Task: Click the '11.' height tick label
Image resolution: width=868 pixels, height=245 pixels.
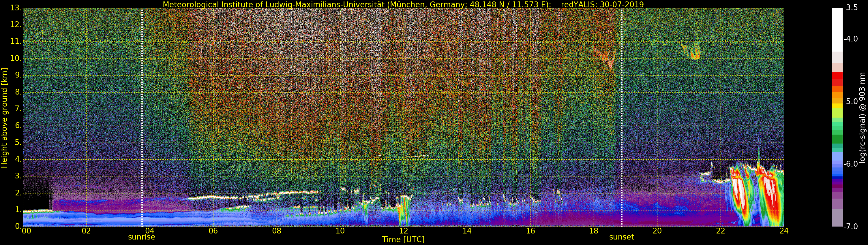Action: coord(16,42)
